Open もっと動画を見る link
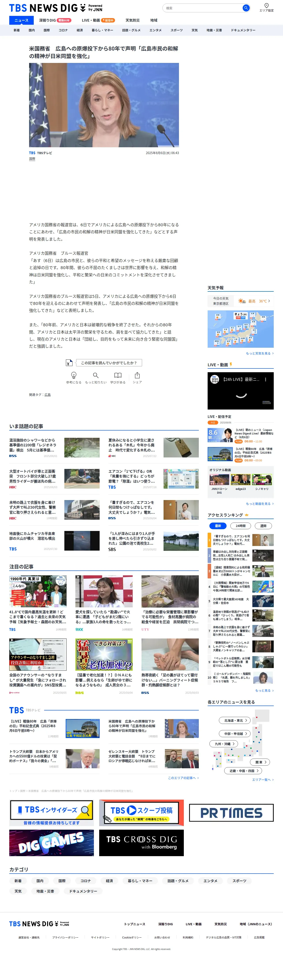Screen dimensions: 283x980 (x=259, y=504)
